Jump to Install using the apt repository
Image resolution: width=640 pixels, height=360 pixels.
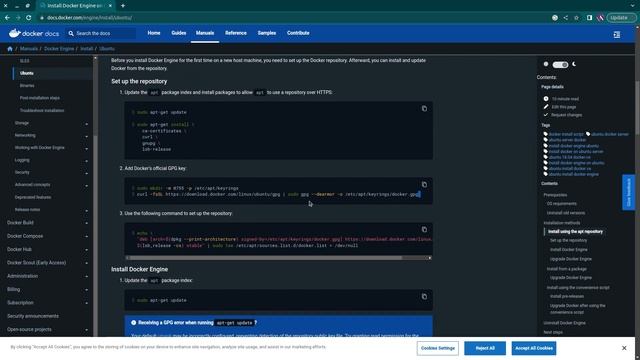pyautogui.click(x=575, y=231)
